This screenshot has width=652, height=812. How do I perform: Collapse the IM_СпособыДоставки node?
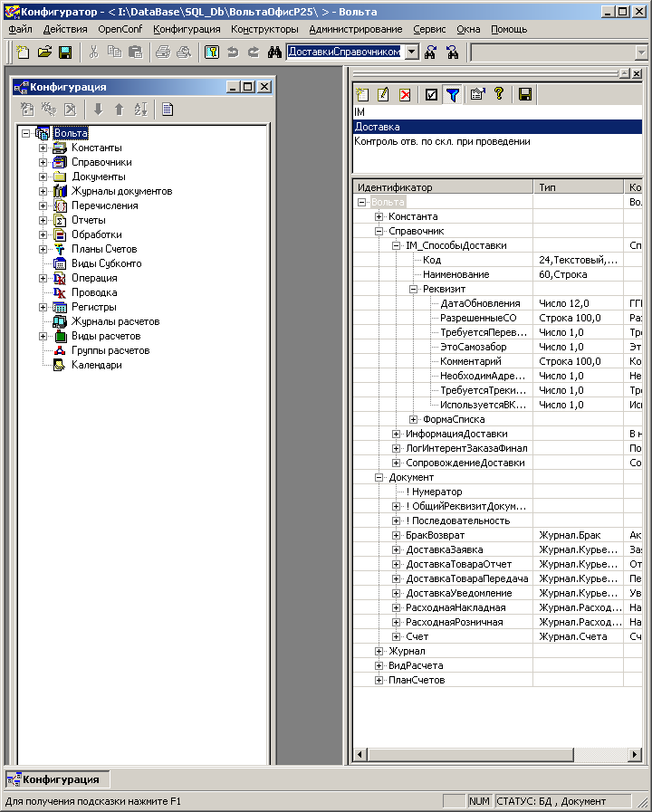tap(397, 245)
